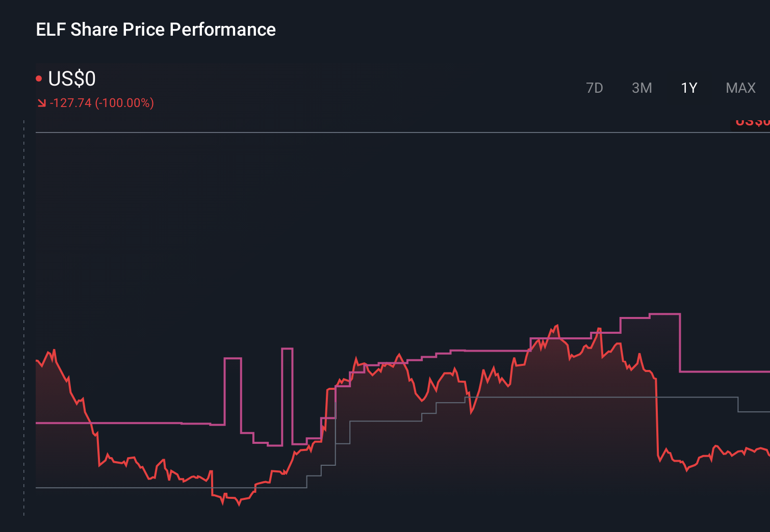The height and width of the screenshot is (532, 770).
Task: Switch to the 7D time range
Action: [x=595, y=88]
